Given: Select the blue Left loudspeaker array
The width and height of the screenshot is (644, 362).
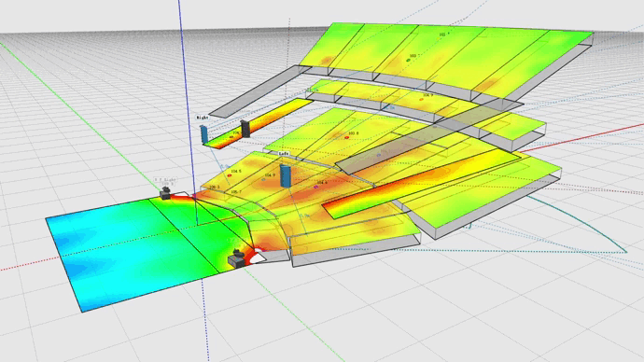Looking at the screenshot, I should [x=285, y=175].
